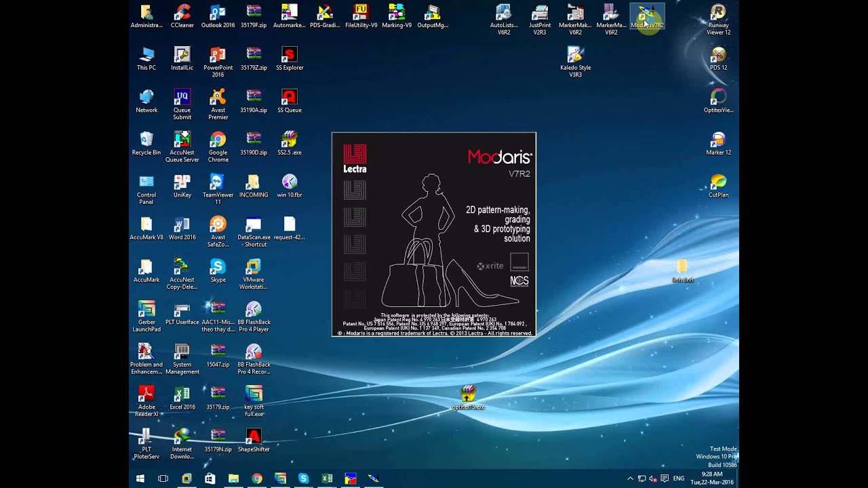Open Avast Premier from the desktop

click(218, 104)
